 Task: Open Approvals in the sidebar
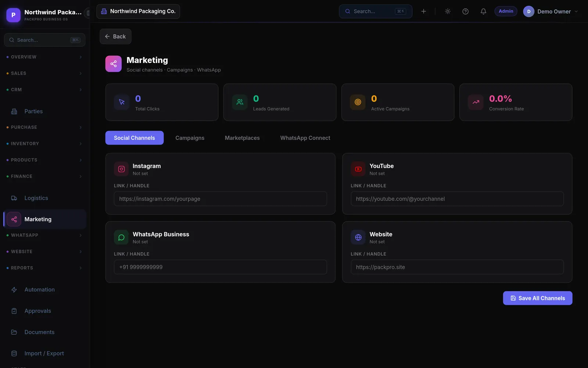click(45, 311)
